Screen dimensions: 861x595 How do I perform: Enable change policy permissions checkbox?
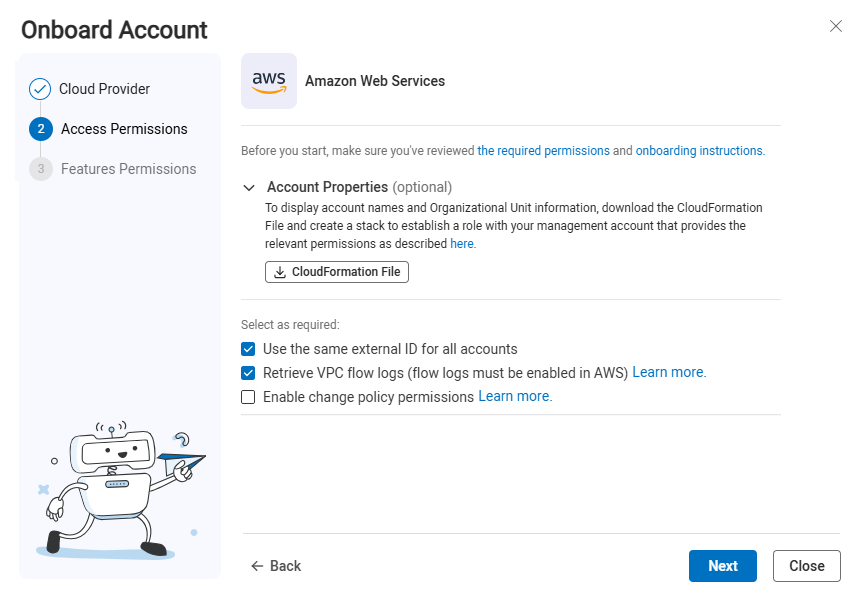248,397
